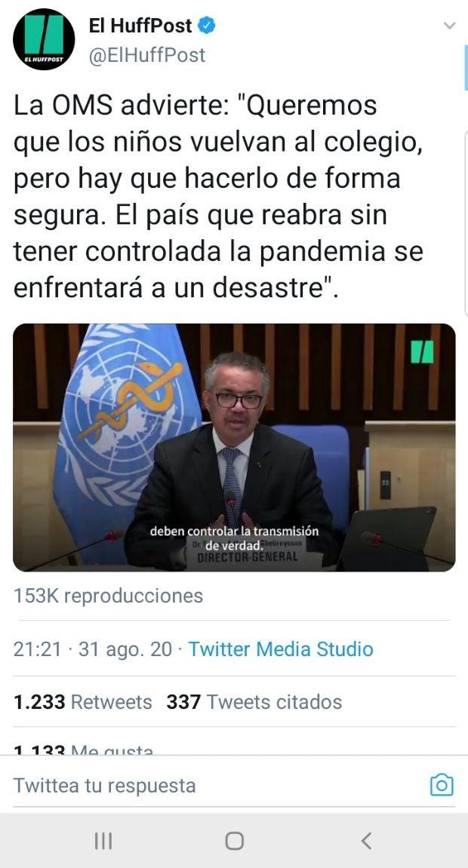Play the WHO director video

(x=234, y=447)
